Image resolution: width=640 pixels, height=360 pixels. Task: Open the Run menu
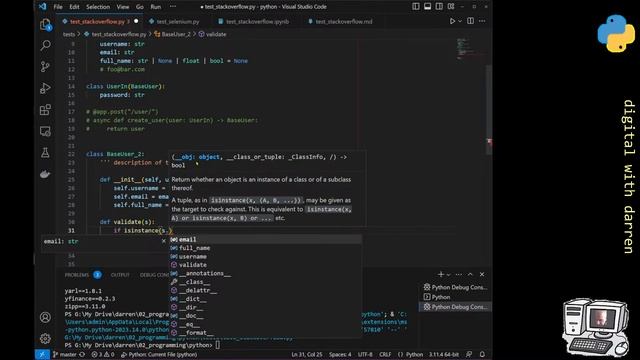[156, 7]
